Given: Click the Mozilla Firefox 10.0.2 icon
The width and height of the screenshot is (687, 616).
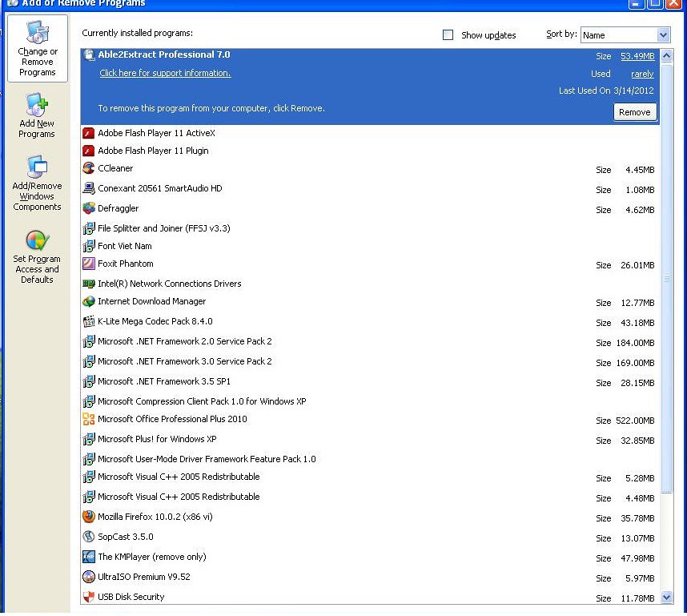Looking at the screenshot, I should [89, 517].
